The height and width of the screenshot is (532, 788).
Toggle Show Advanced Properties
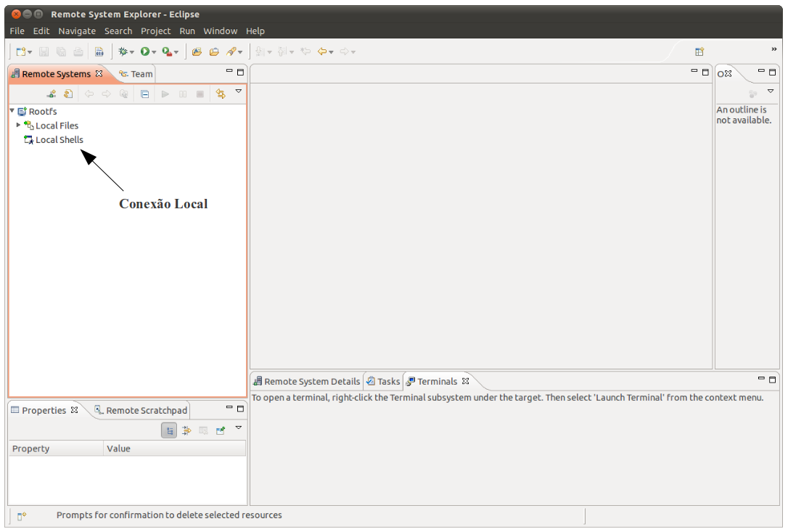(x=186, y=431)
